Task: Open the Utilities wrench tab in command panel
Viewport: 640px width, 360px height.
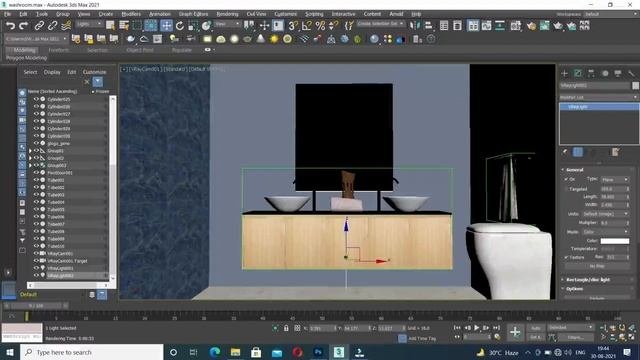Action: click(631, 73)
